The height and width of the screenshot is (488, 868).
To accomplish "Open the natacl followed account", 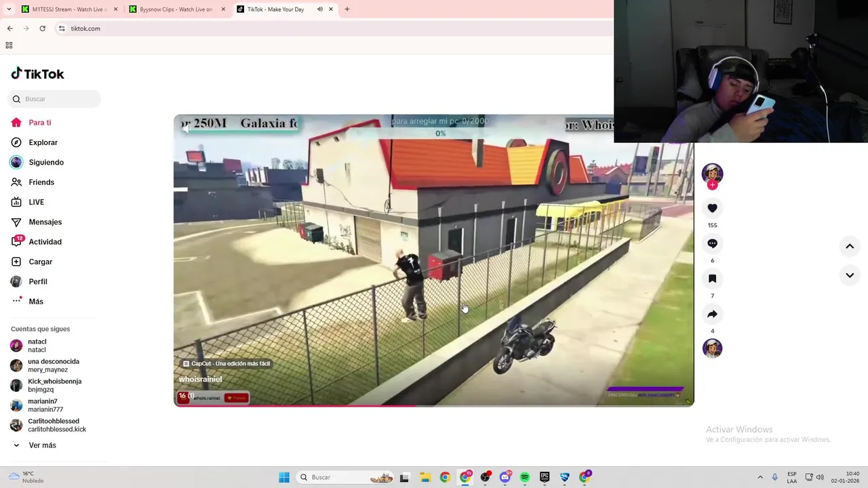I will tap(28, 346).
